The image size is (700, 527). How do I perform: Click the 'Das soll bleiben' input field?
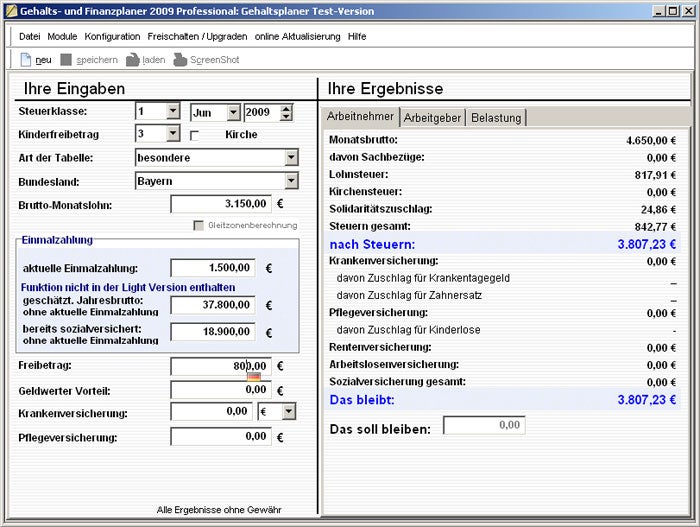(x=484, y=425)
